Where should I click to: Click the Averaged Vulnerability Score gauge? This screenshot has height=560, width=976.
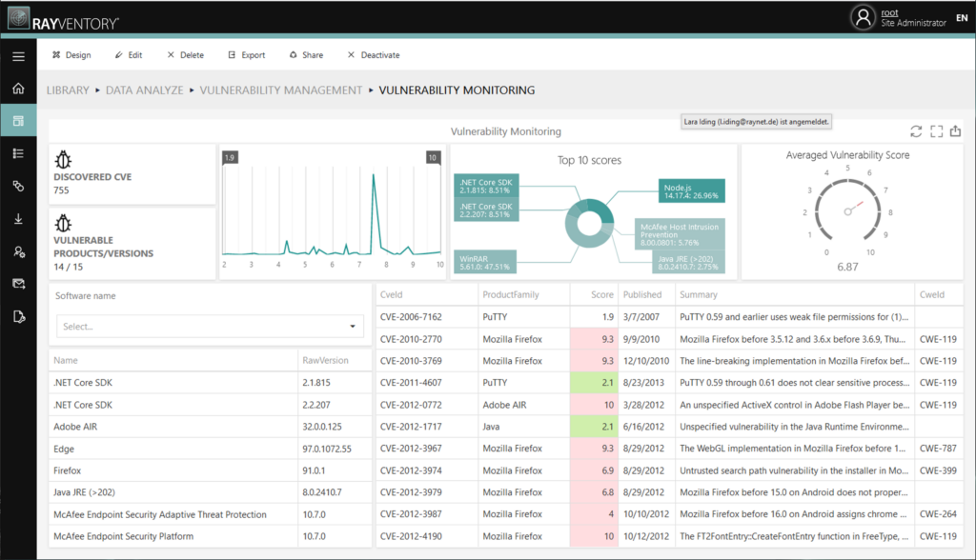tap(847, 210)
